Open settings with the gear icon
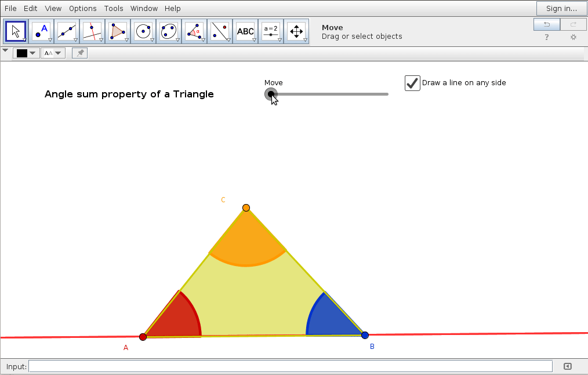The width and height of the screenshot is (588, 375). [574, 37]
